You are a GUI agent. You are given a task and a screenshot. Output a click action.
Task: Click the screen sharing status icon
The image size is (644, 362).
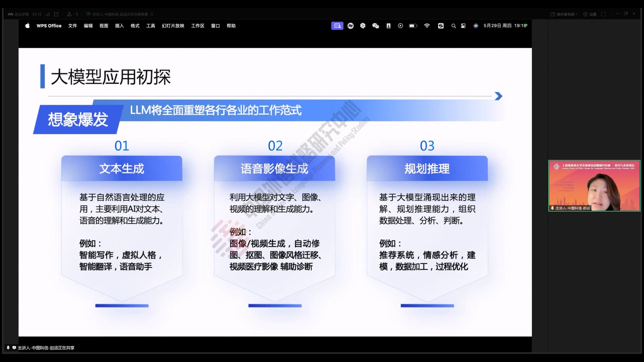(337, 26)
